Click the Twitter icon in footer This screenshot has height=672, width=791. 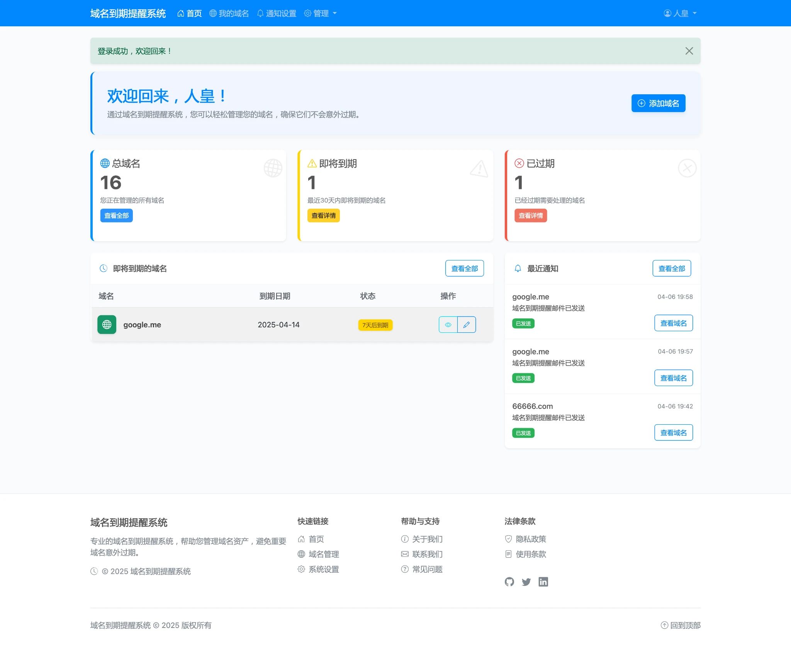tap(526, 582)
